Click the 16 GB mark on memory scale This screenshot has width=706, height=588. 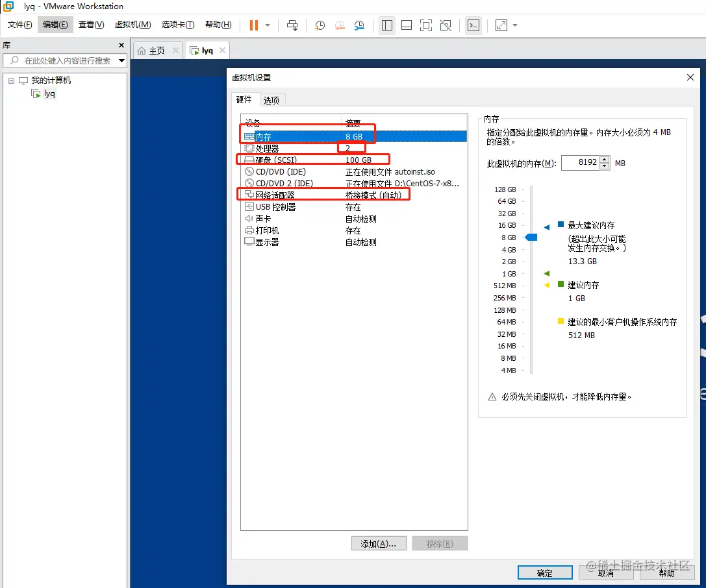click(x=507, y=225)
